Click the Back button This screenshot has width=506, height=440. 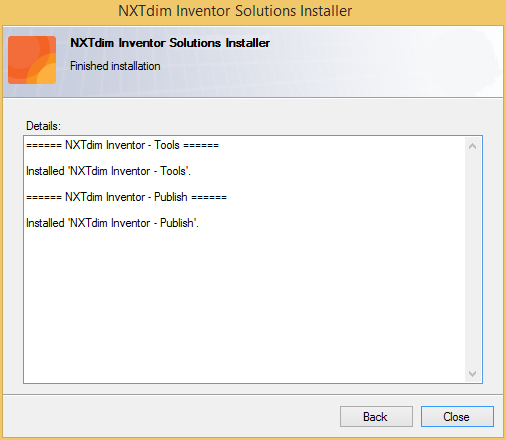376,416
